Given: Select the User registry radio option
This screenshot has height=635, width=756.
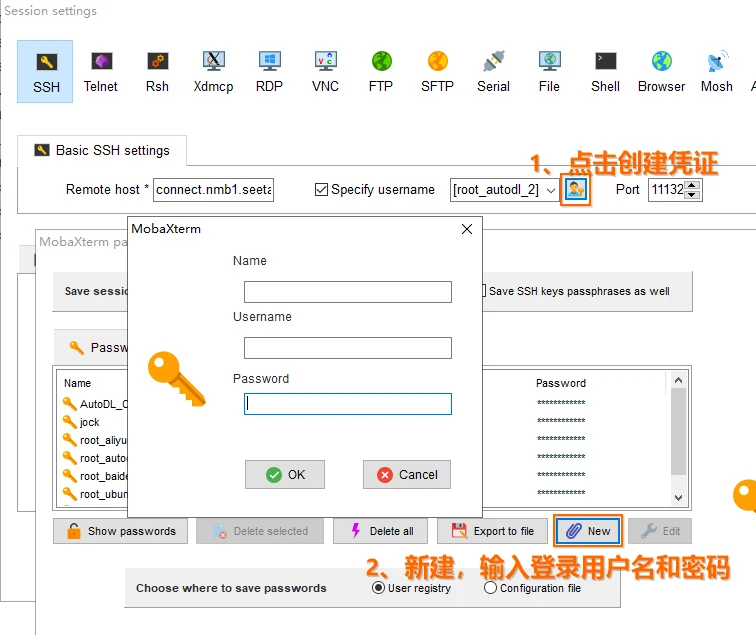Looking at the screenshot, I should [378, 588].
